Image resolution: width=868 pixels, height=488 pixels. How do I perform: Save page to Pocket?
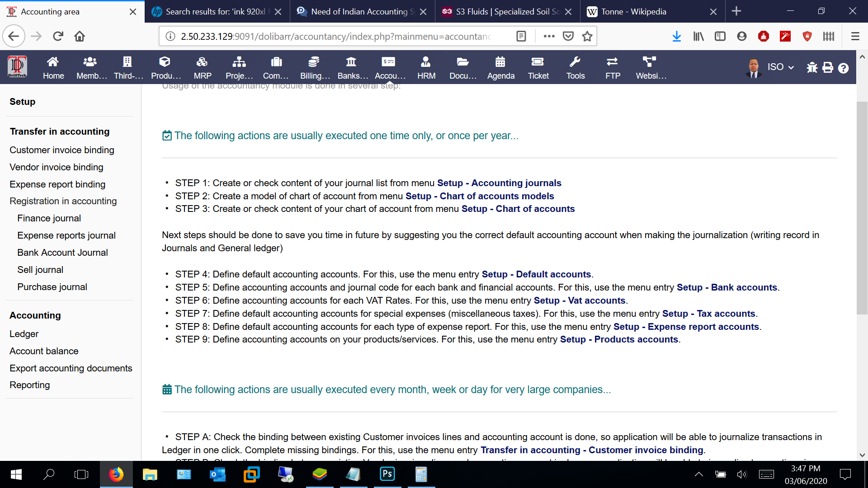point(568,36)
